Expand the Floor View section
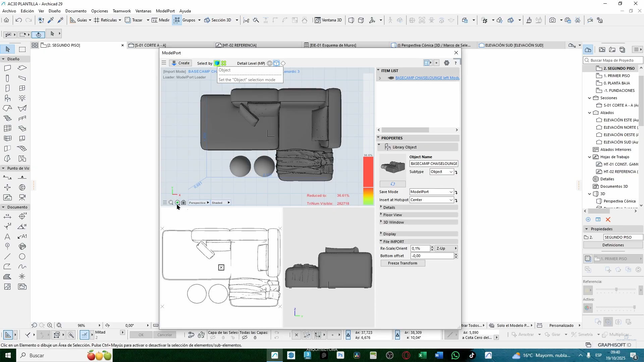Viewport: 644px width, 362px height. tap(392, 215)
